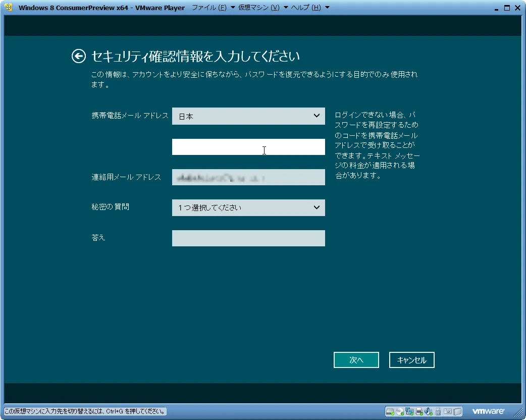This screenshot has height=420, width=526.
Task: Click the 答え answer text field
Action: point(248,238)
